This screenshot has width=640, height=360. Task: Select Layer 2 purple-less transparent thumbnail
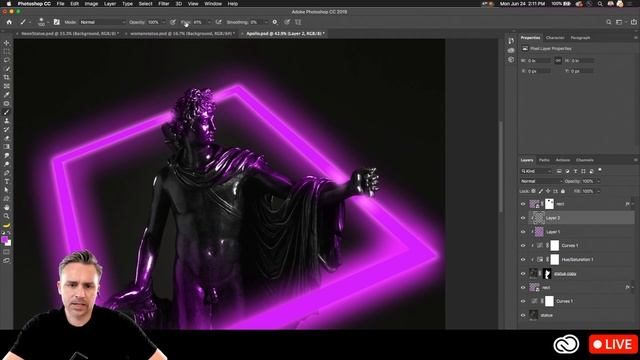click(x=539, y=218)
